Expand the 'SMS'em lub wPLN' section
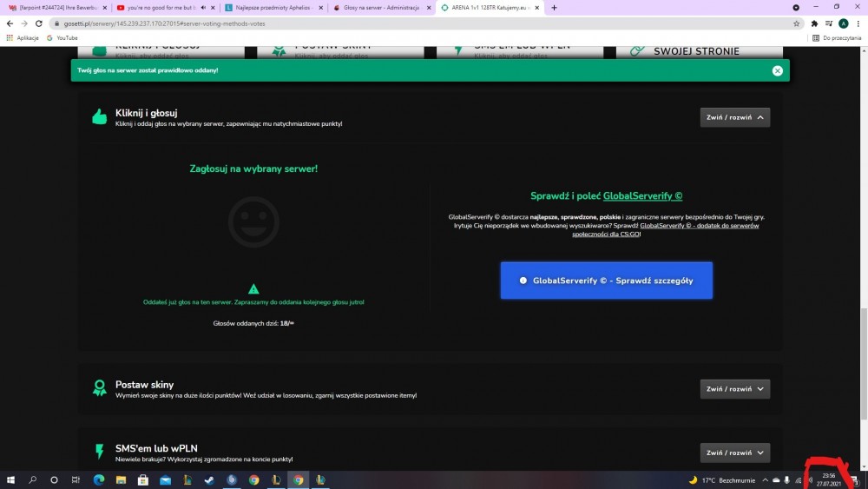The width and height of the screenshot is (868, 489). tap(734, 453)
